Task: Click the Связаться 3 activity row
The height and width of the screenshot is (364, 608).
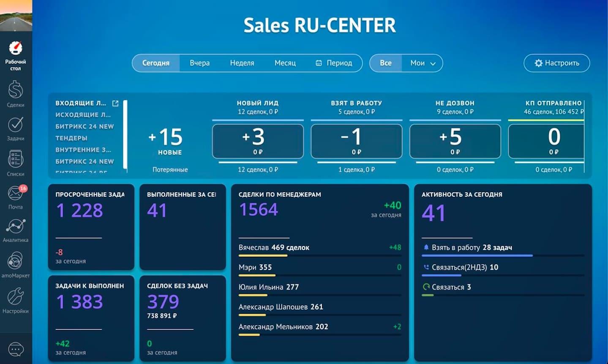Action: click(503, 289)
